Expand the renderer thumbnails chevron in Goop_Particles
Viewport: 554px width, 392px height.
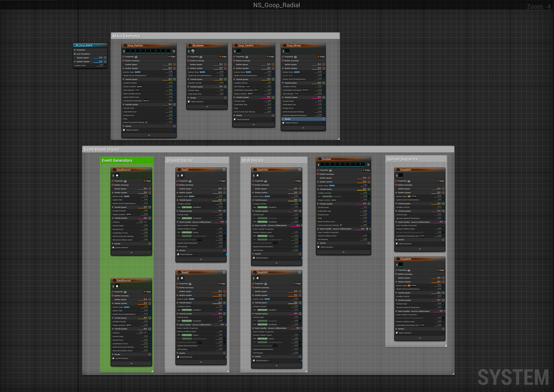coord(174,51)
